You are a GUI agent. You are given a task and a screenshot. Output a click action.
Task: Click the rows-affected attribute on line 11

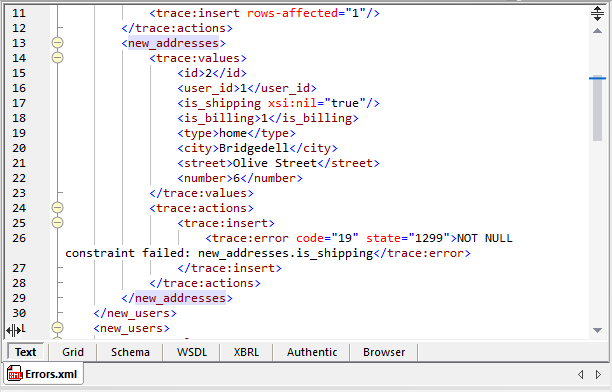click(292, 13)
